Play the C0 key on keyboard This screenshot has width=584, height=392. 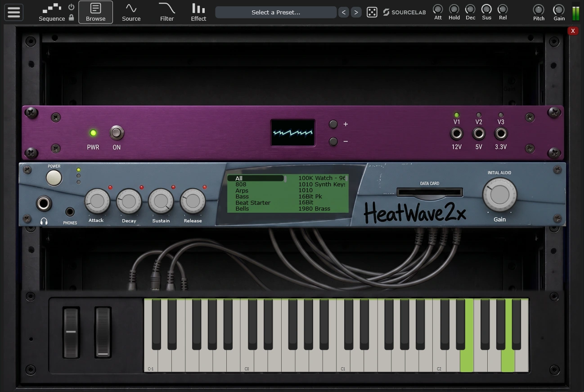click(247, 360)
